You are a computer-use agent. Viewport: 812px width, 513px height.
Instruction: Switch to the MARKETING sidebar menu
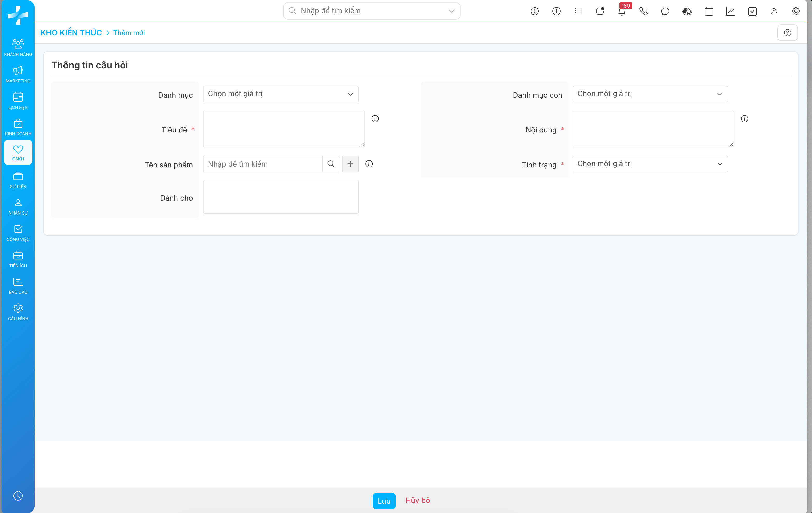pos(18,74)
